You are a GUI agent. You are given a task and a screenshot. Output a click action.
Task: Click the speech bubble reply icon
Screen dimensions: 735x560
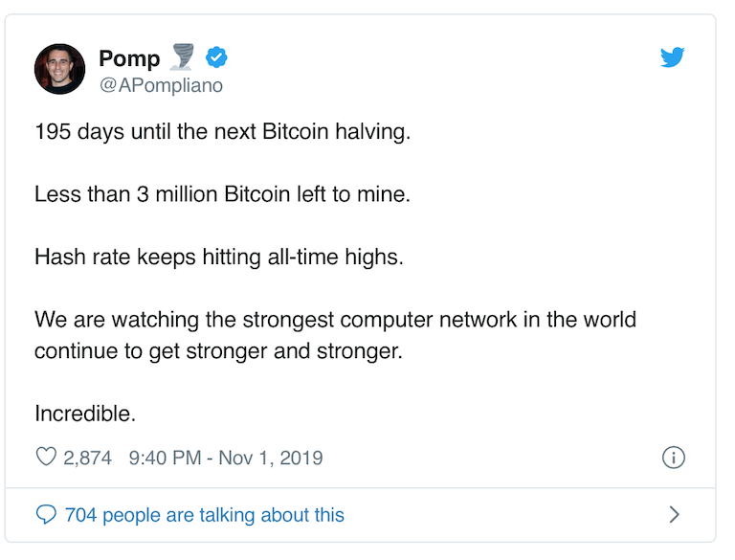[46, 514]
